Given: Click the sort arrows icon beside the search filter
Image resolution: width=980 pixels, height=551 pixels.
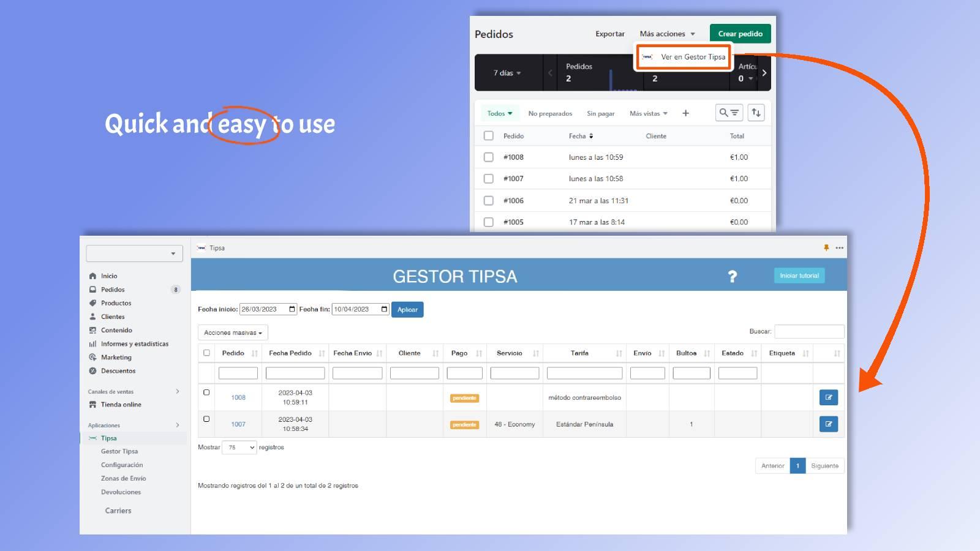Looking at the screenshot, I should [757, 113].
